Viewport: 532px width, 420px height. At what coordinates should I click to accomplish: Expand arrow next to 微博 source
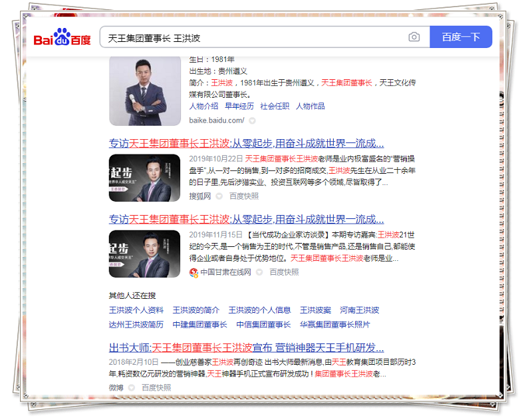tap(132, 387)
